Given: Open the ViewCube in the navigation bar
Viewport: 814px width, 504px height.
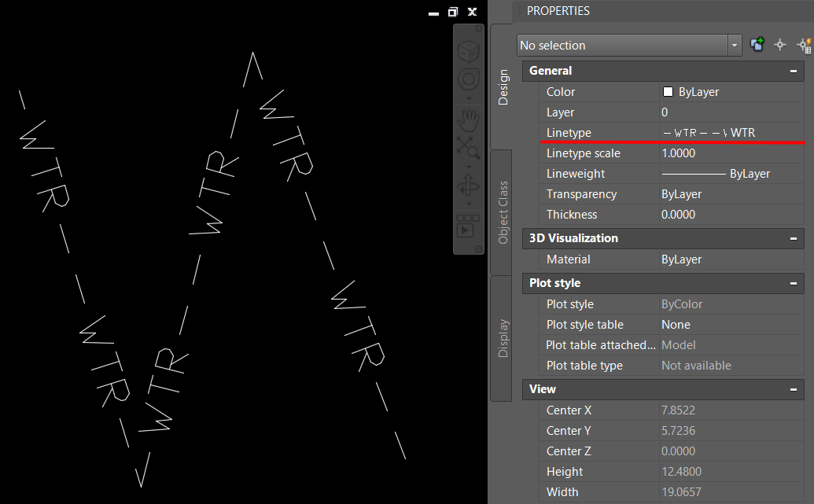Looking at the screenshot, I should click(468, 51).
